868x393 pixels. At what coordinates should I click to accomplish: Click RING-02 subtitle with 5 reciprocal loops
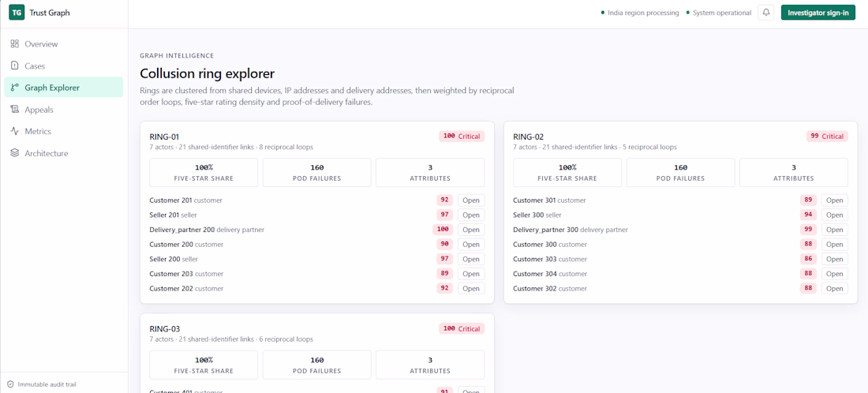tap(594, 148)
